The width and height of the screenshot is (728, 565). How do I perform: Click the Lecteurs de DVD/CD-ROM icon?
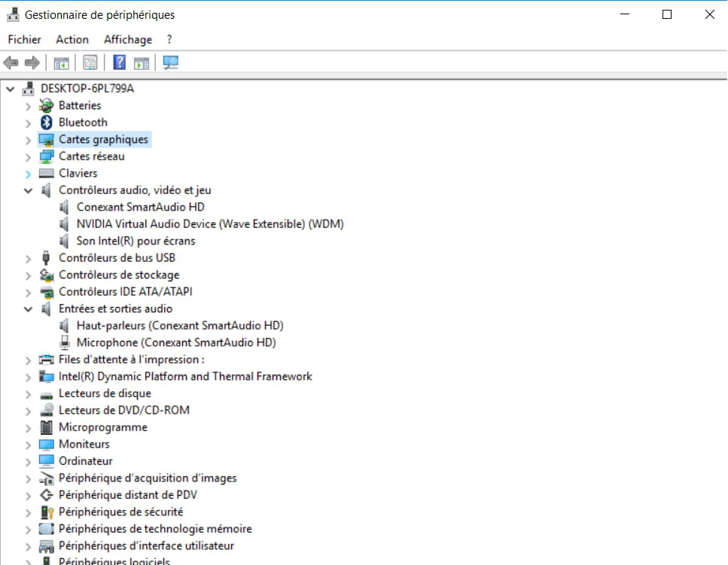(47, 410)
